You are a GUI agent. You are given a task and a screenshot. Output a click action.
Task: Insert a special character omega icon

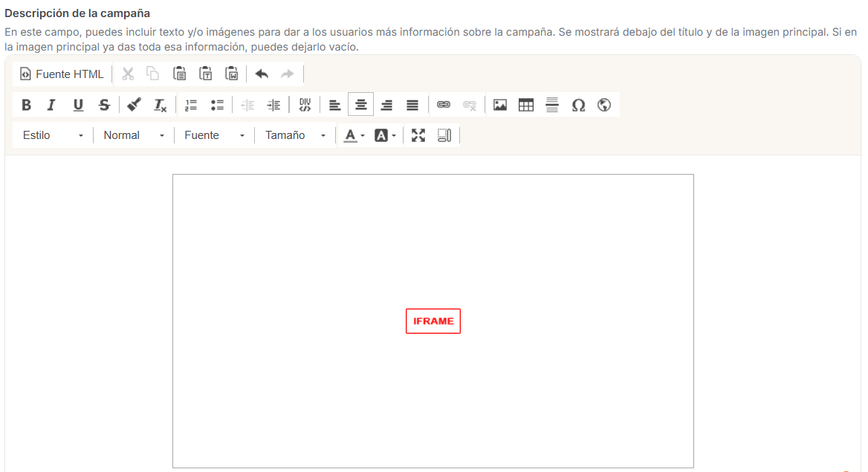pos(578,105)
